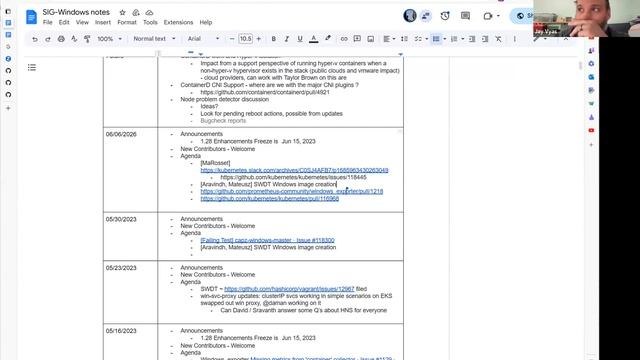Toggle the bulleted list
The image size is (640, 360).
pyautogui.click(x=436, y=39)
